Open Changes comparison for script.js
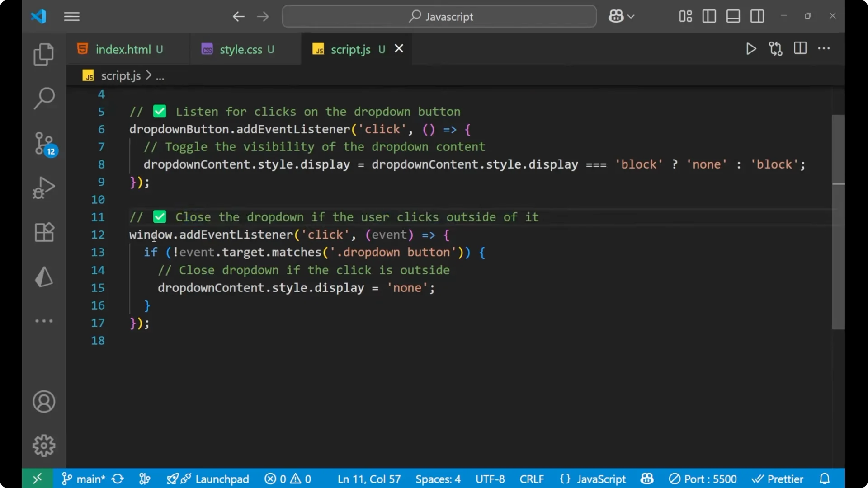 pyautogui.click(x=775, y=49)
